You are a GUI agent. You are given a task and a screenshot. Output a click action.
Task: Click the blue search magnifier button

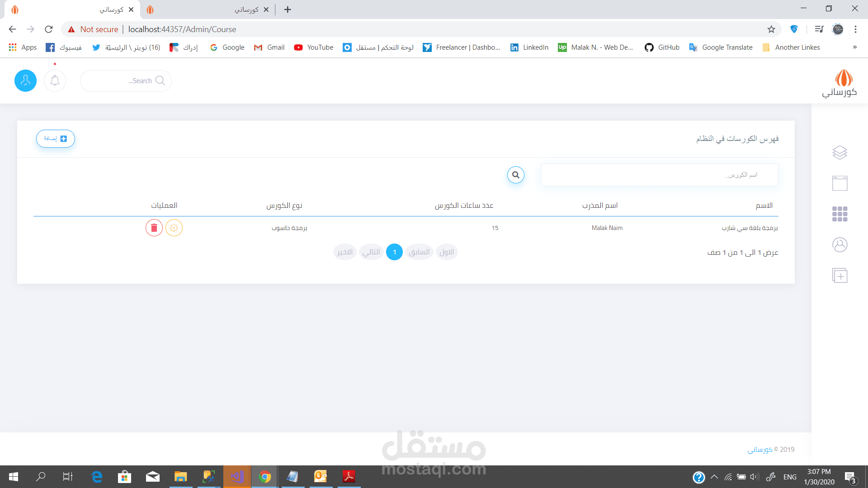[x=515, y=175]
